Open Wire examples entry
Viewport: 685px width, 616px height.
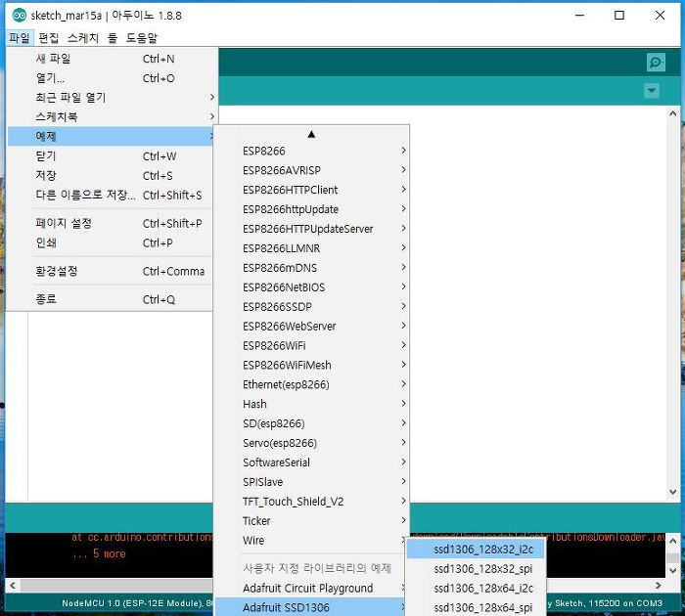311,541
